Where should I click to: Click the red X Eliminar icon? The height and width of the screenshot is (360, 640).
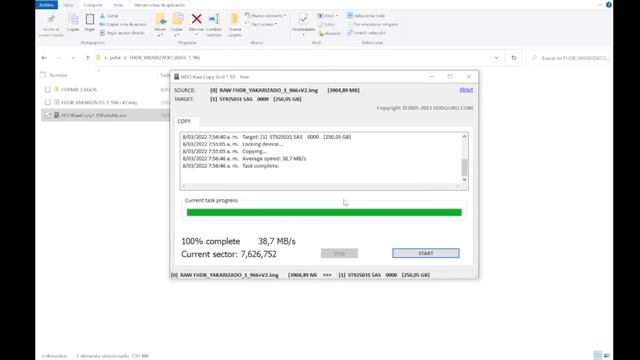point(196,19)
